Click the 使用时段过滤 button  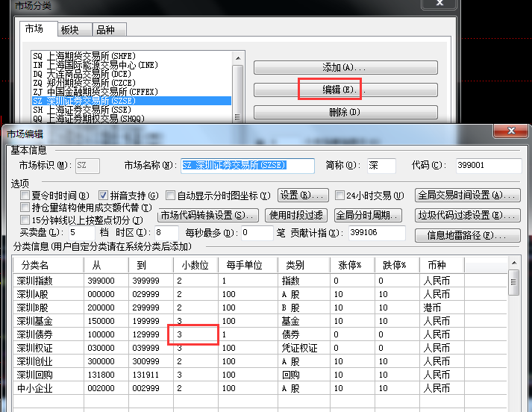click(296, 215)
